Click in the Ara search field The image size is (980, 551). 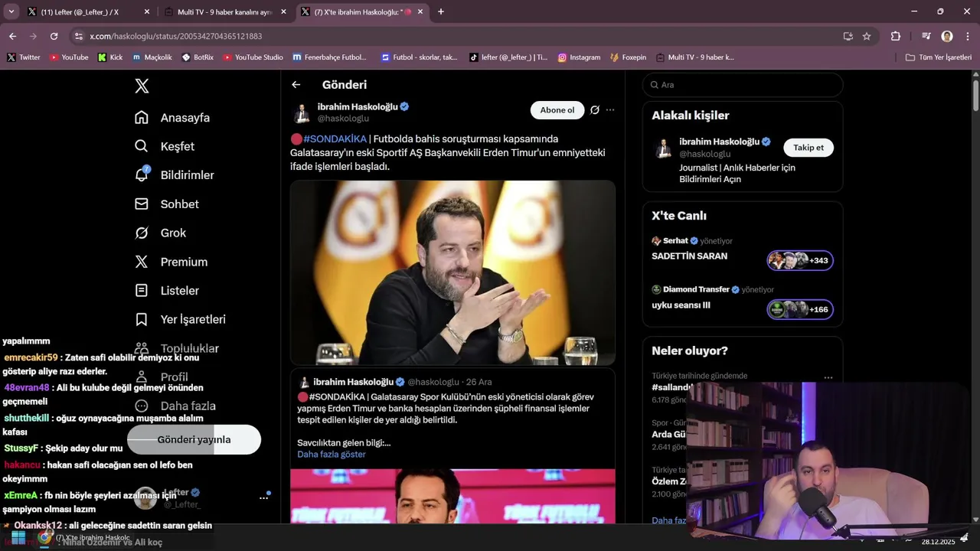coord(743,85)
